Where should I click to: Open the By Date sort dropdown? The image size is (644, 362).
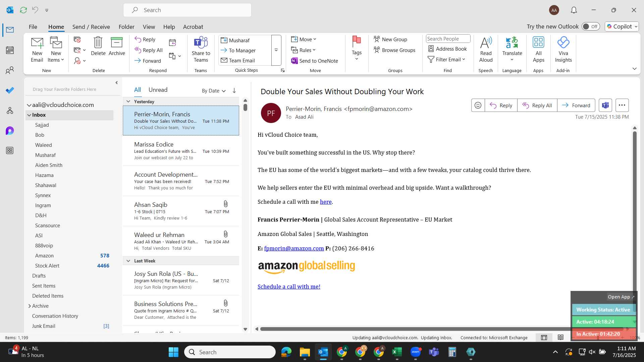(214, 91)
